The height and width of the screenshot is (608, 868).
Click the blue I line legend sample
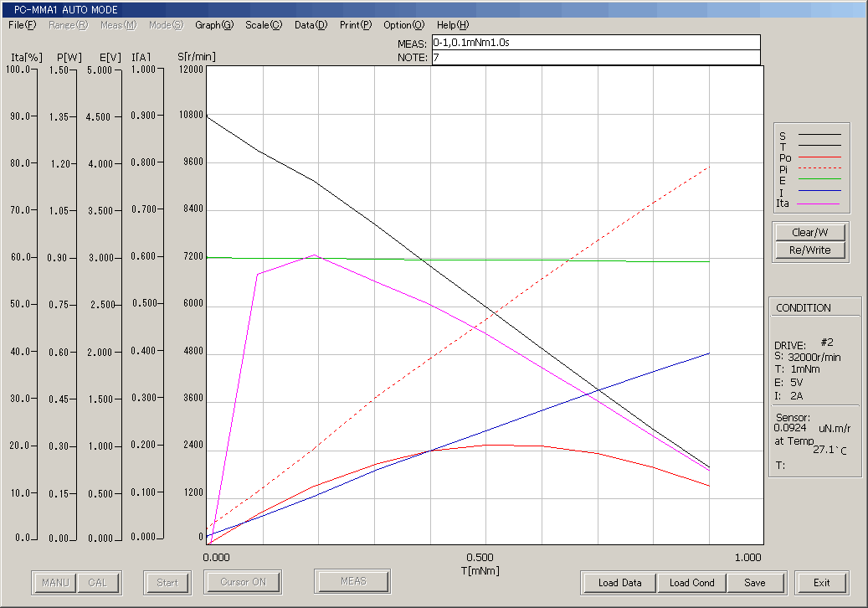click(819, 191)
